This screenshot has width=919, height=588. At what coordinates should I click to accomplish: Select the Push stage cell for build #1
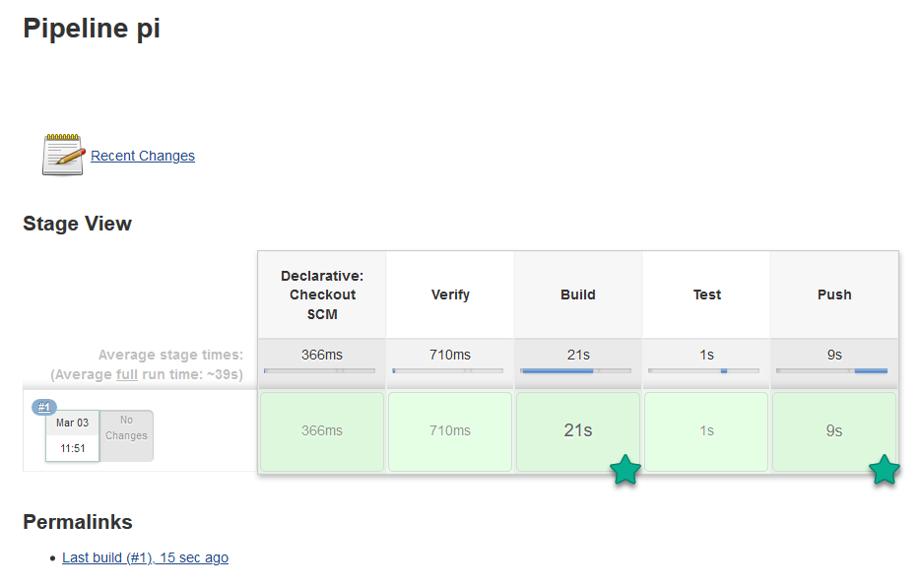tap(834, 431)
